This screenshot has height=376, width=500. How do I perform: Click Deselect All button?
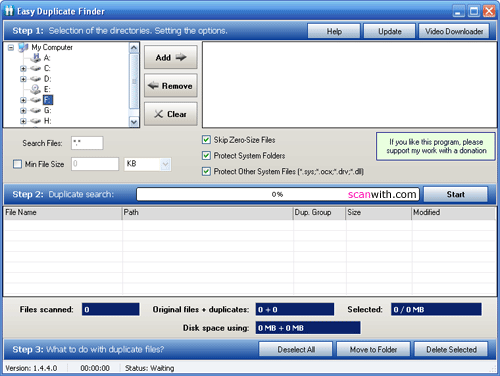click(x=296, y=349)
